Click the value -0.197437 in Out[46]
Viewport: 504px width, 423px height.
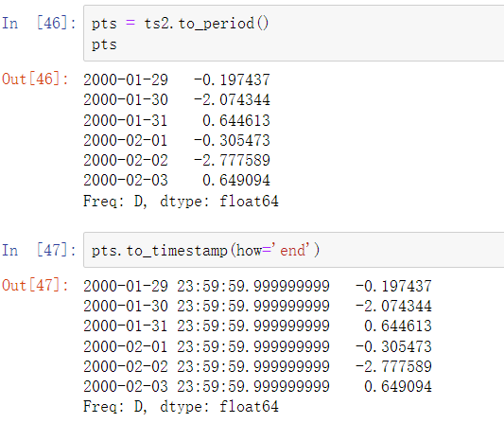coord(232,79)
